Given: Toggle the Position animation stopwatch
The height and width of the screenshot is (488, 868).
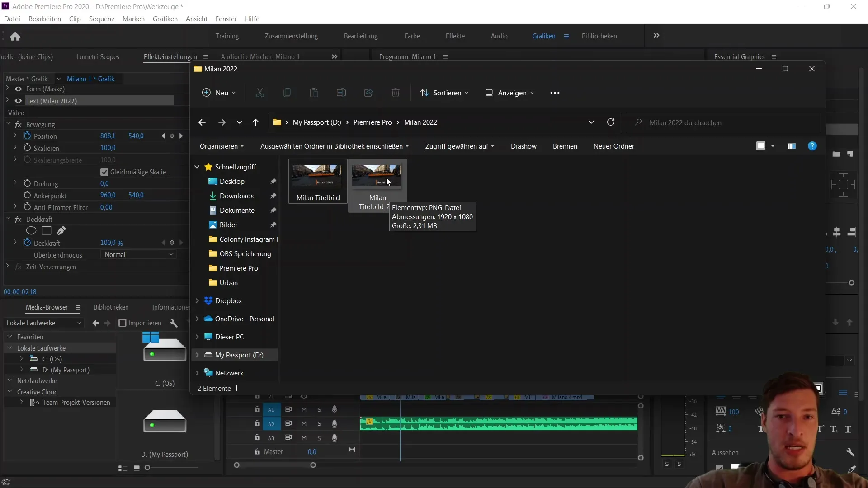Looking at the screenshot, I should coord(27,136).
